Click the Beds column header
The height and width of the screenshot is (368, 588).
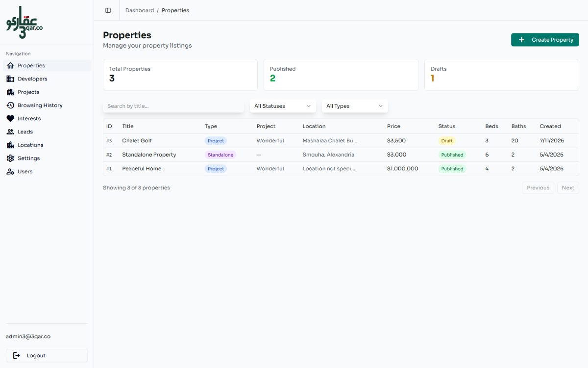pyautogui.click(x=491, y=126)
